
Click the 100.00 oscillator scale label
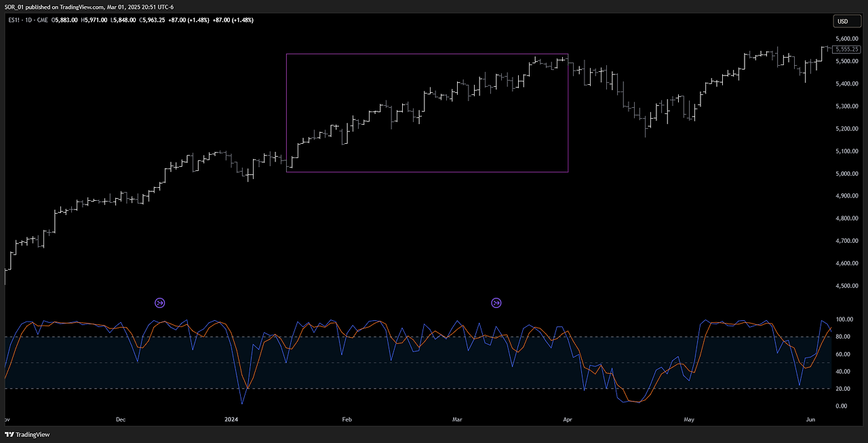(845, 320)
